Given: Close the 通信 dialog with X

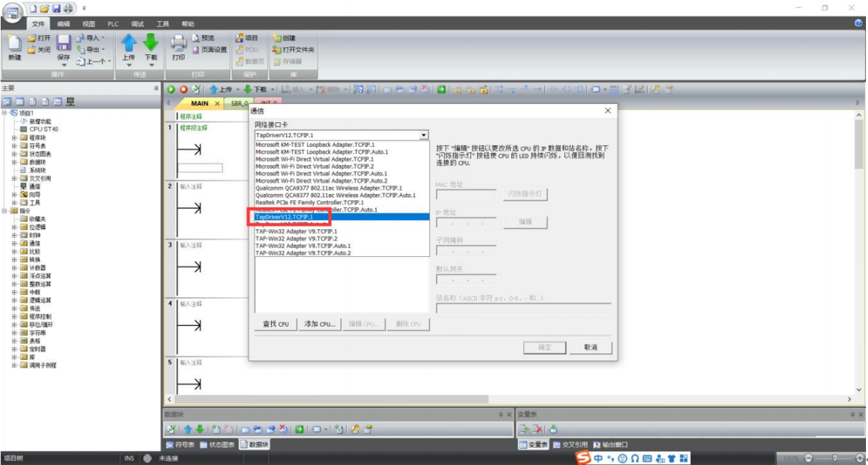Looking at the screenshot, I should point(608,110).
